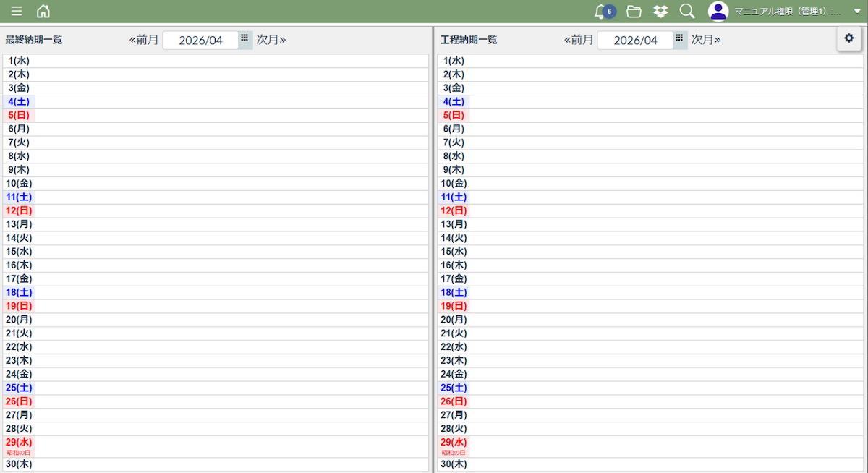The width and height of the screenshot is (868, 473).
Task: Select 28(火) row in 工程納期一覧
Action: [652, 429]
